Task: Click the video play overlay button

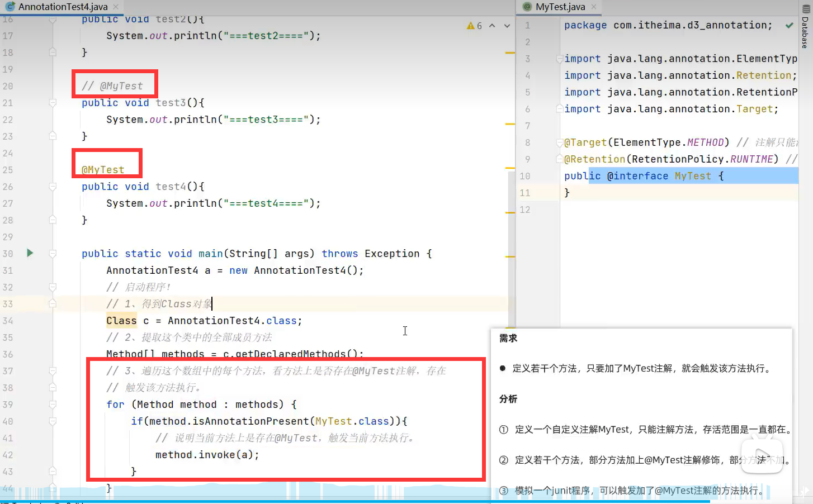Action: point(762,456)
